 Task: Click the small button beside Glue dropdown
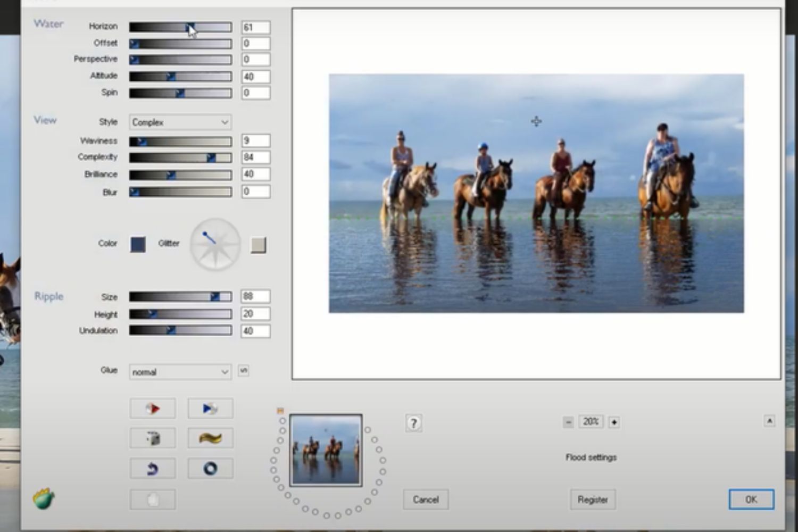point(244,370)
